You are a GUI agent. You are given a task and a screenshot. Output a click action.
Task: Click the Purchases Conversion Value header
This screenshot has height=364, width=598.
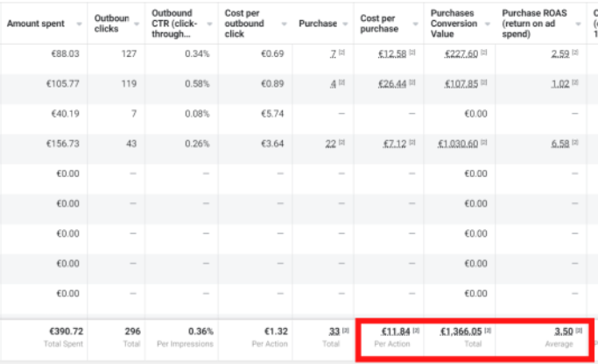point(454,24)
